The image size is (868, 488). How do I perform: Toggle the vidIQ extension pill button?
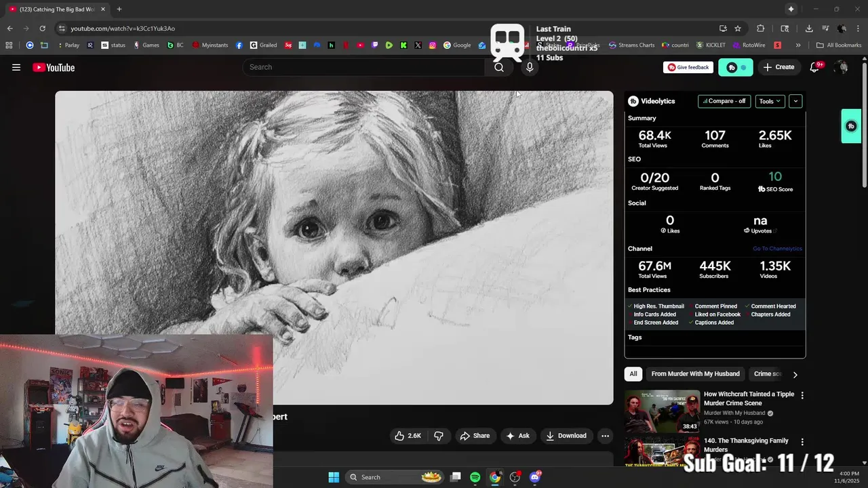click(x=736, y=67)
